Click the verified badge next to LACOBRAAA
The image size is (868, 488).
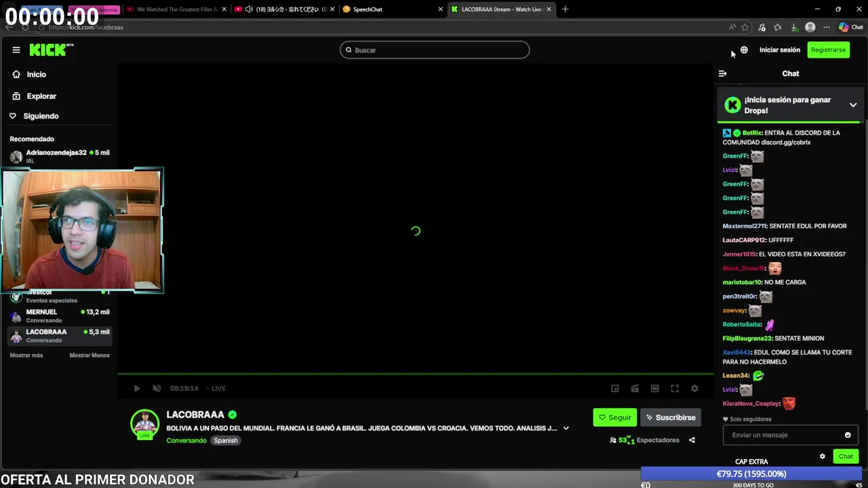coord(233,415)
